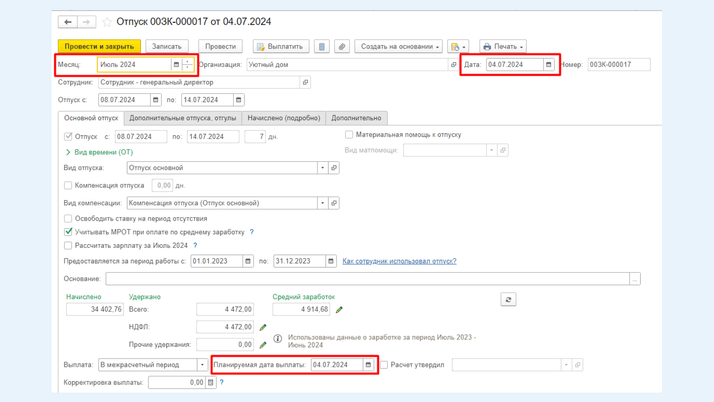Open dropdown of the yellow table icon button

tap(458, 46)
